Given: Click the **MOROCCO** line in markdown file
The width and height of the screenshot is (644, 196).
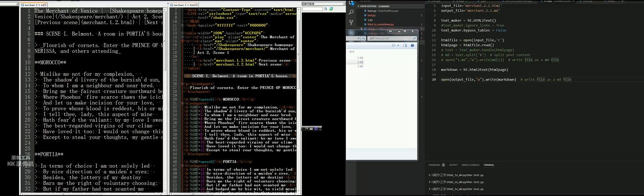Looking at the screenshot, I should 50,63.
